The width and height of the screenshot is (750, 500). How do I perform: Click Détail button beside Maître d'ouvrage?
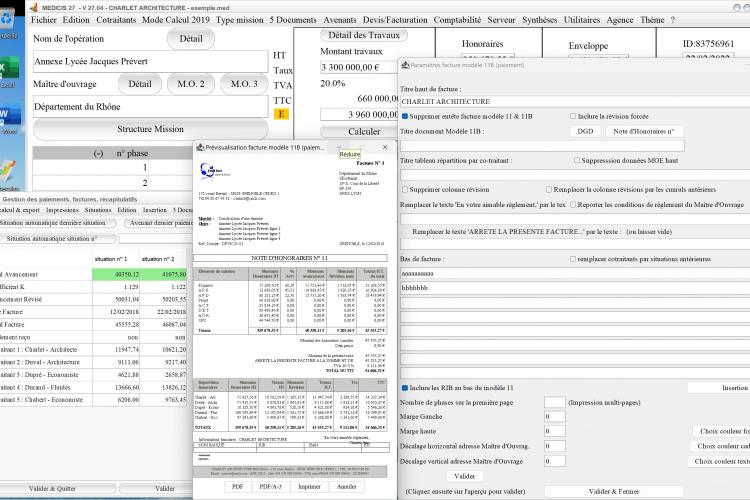click(x=140, y=84)
